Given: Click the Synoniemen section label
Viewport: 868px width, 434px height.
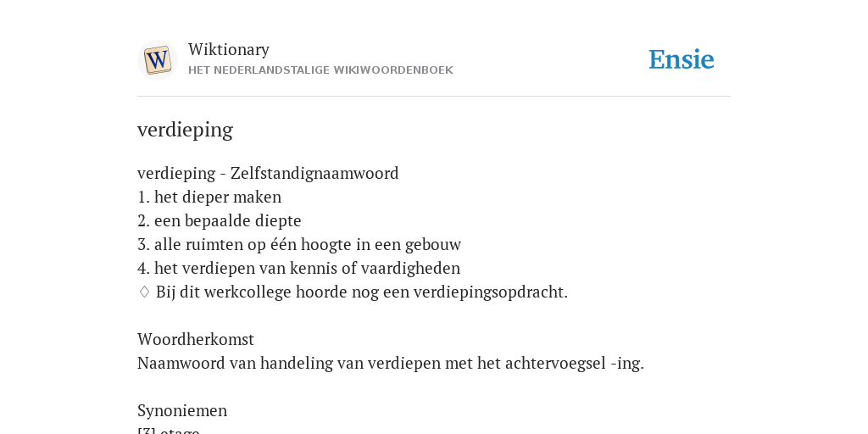Looking at the screenshot, I should coord(182,411).
